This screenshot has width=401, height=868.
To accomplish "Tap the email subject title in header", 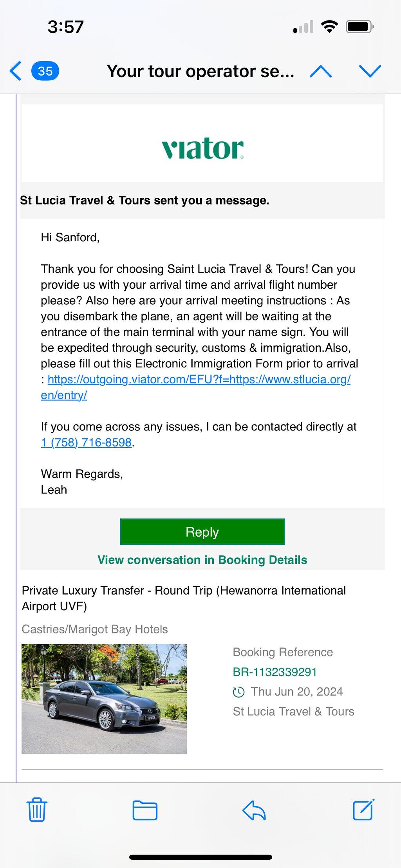I will pos(200,71).
